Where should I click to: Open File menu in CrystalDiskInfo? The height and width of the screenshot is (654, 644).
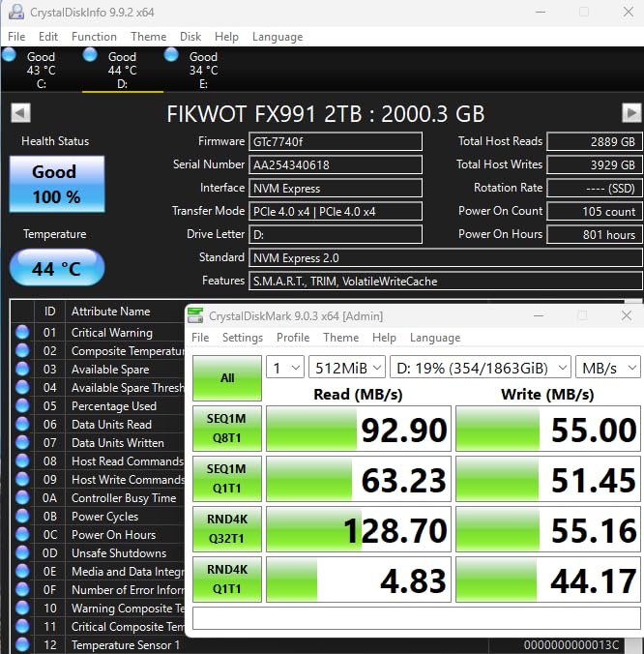[16, 37]
